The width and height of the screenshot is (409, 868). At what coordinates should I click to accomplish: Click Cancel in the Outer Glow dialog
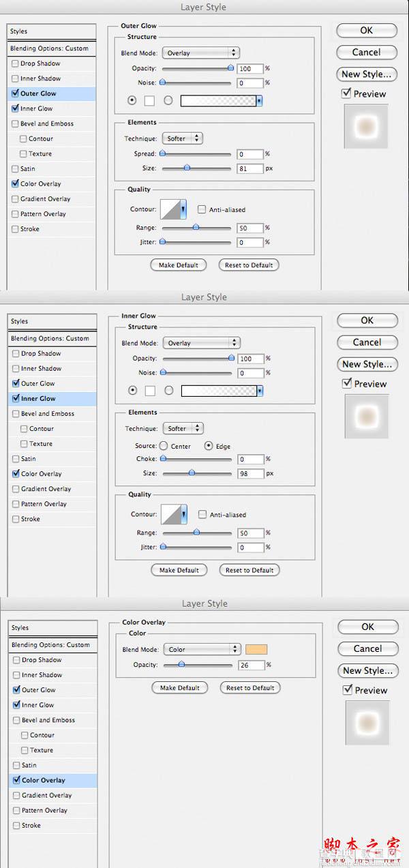point(367,52)
